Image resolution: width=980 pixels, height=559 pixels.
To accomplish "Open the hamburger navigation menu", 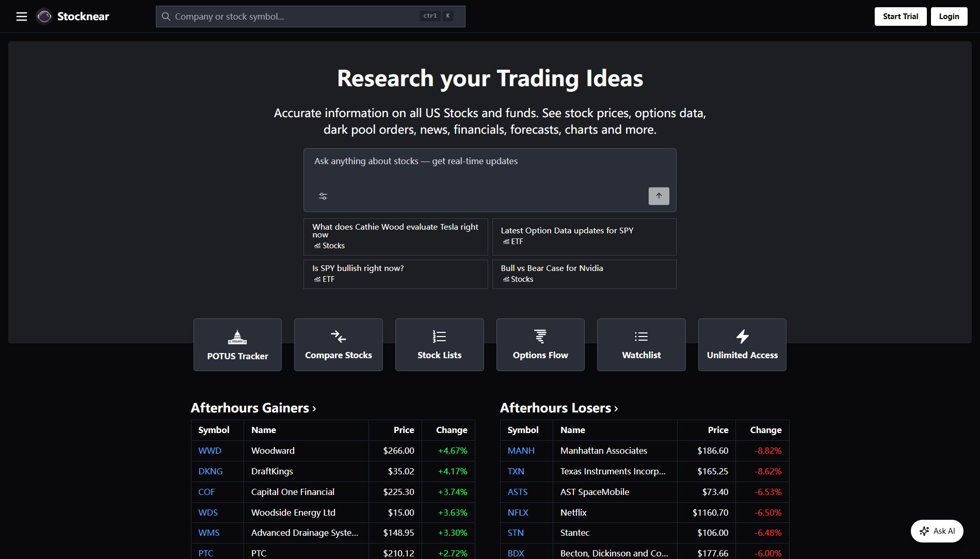I will 22,17.
